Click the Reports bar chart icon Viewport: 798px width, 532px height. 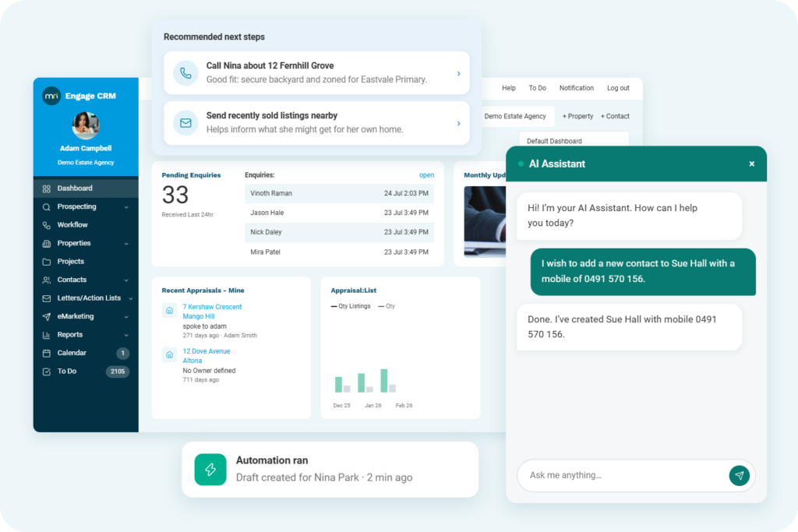[46, 335]
